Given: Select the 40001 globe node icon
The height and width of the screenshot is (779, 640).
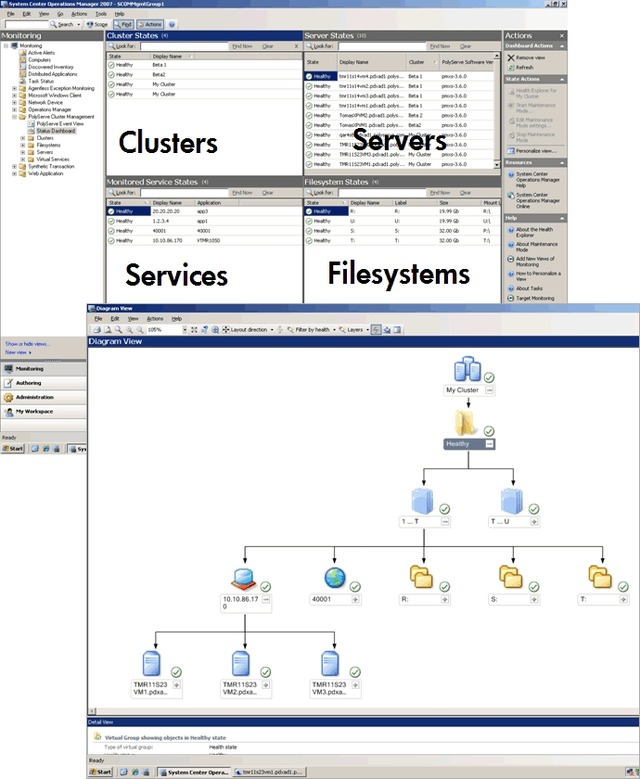Looking at the screenshot, I should coord(335,578).
